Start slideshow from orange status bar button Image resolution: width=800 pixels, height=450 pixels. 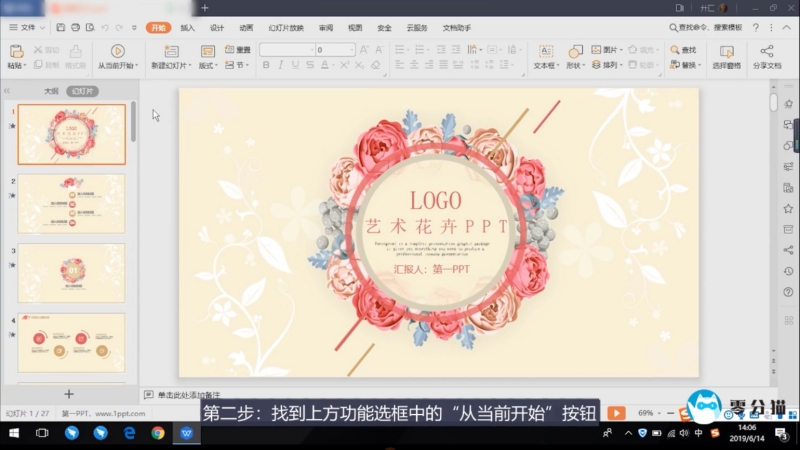pyautogui.click(x=616, y=412)
